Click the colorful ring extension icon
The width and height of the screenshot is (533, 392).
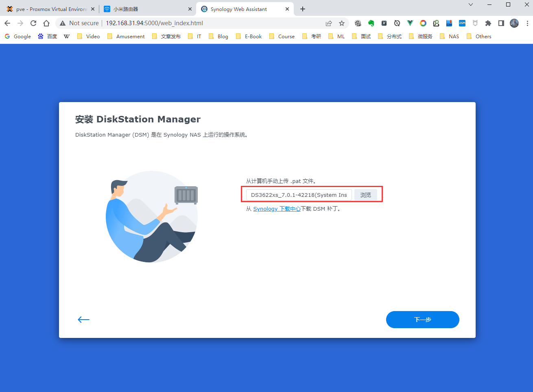(423, 23)
